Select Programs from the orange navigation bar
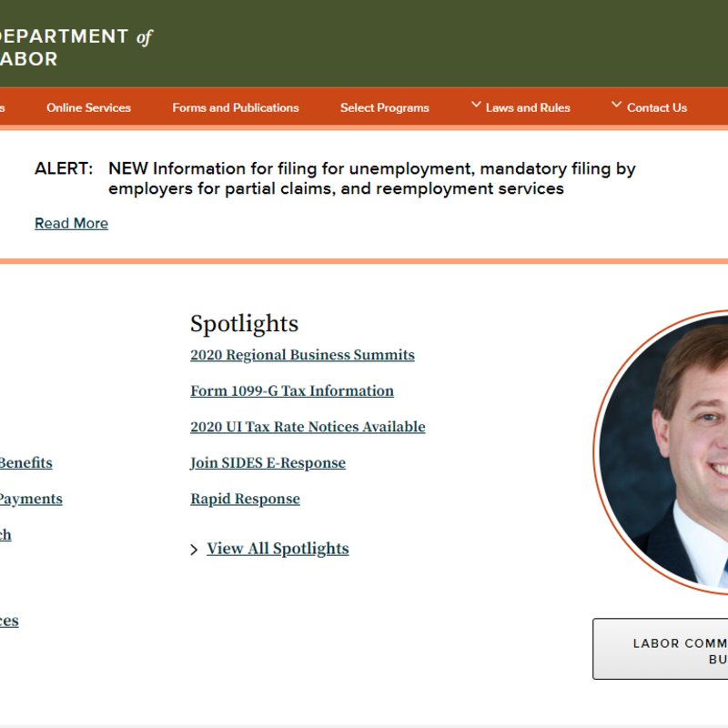This screenshot has height=728, width=728. [x=384, y=107]
